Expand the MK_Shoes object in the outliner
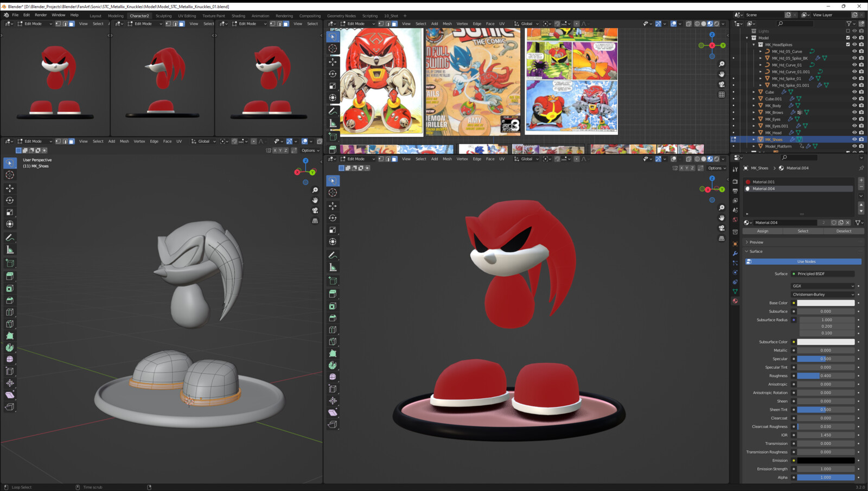Image resolution: width=868 pixels, height=491 pixels. coord(754,139)
